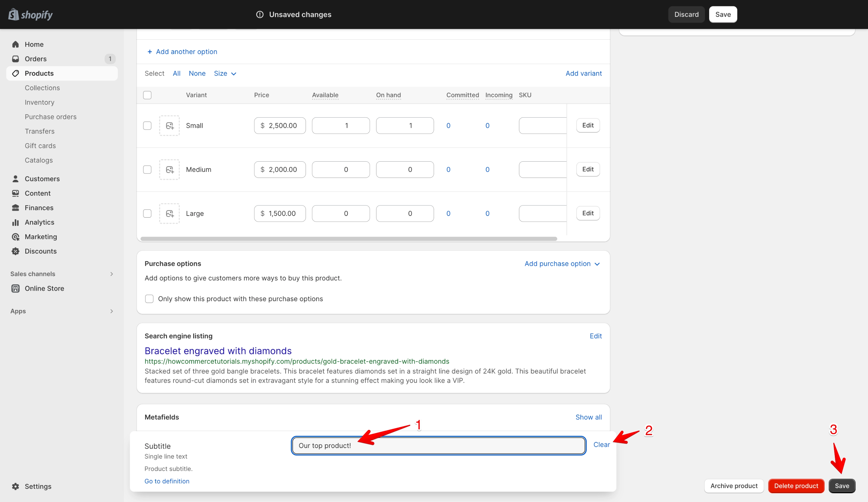Check the Small variant checkbox
The image size is (868, 502).
[x=147, y=125]
